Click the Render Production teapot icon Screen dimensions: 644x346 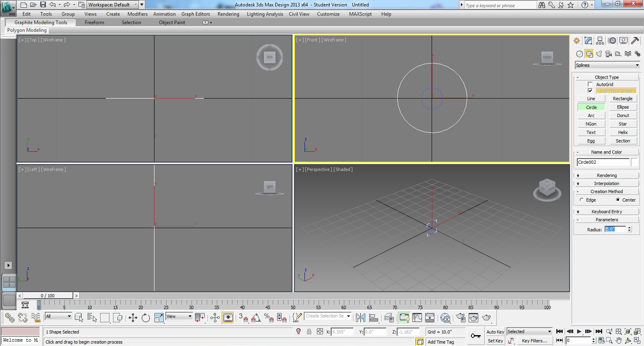click(x=486, y=318)
